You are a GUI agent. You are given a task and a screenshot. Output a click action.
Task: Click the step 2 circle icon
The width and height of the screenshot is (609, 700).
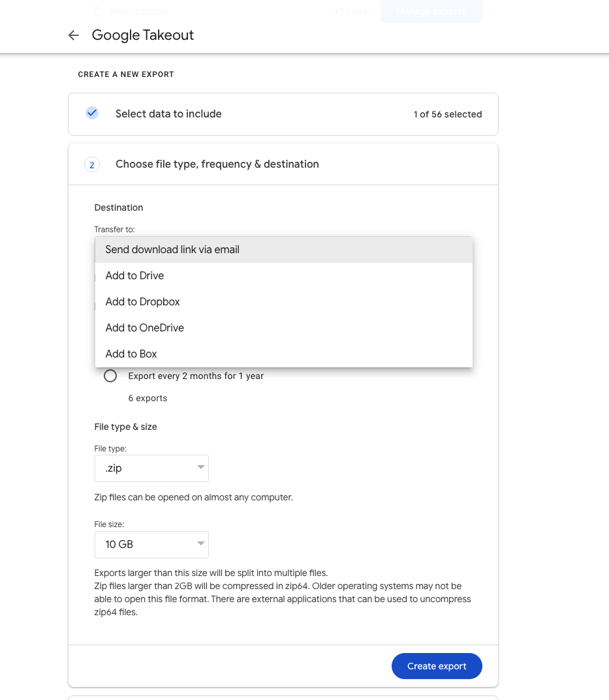click(x=92, y=165)
